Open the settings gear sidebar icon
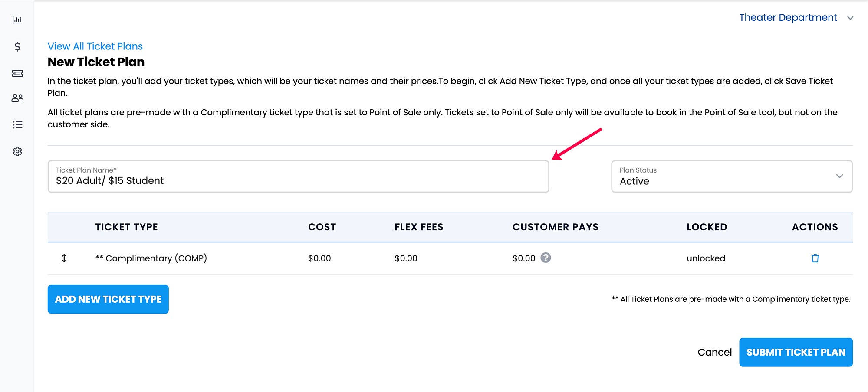 click(17, 151)
